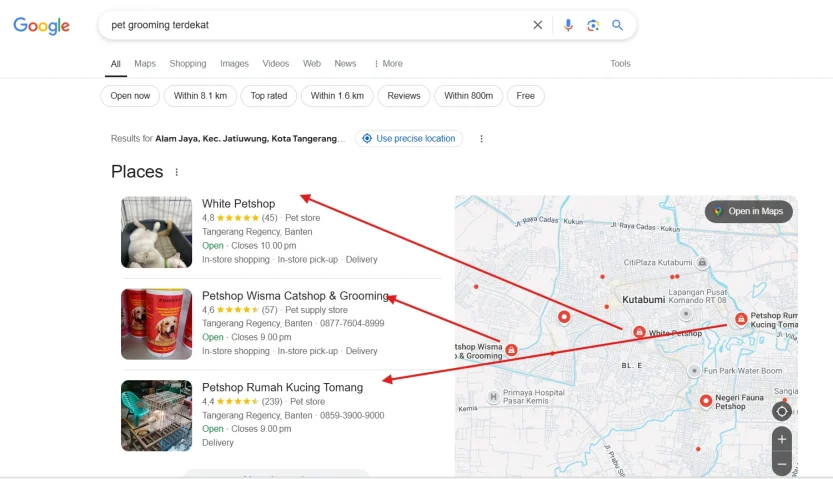This screenshot has width=833, height=479.
Task: Click the Petshop Wisma product thumbnail
Action: coord(157,324)
